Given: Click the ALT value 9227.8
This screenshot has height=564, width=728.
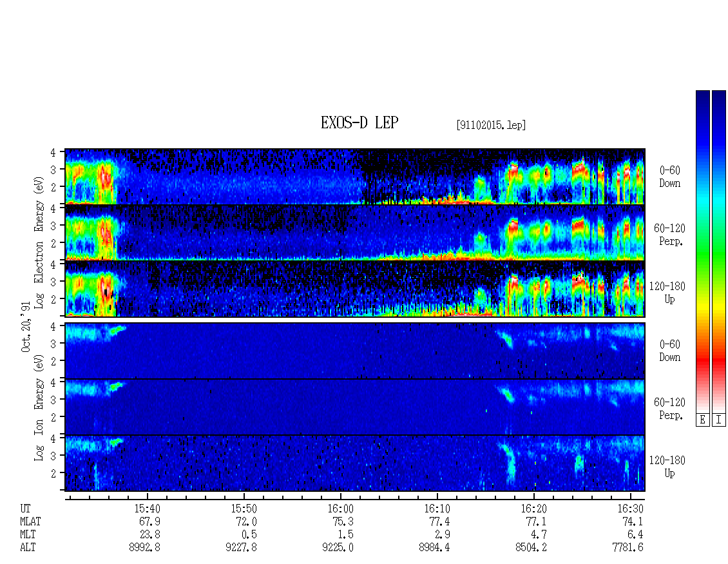Looking at the screenshot, I should click(242, 548).
